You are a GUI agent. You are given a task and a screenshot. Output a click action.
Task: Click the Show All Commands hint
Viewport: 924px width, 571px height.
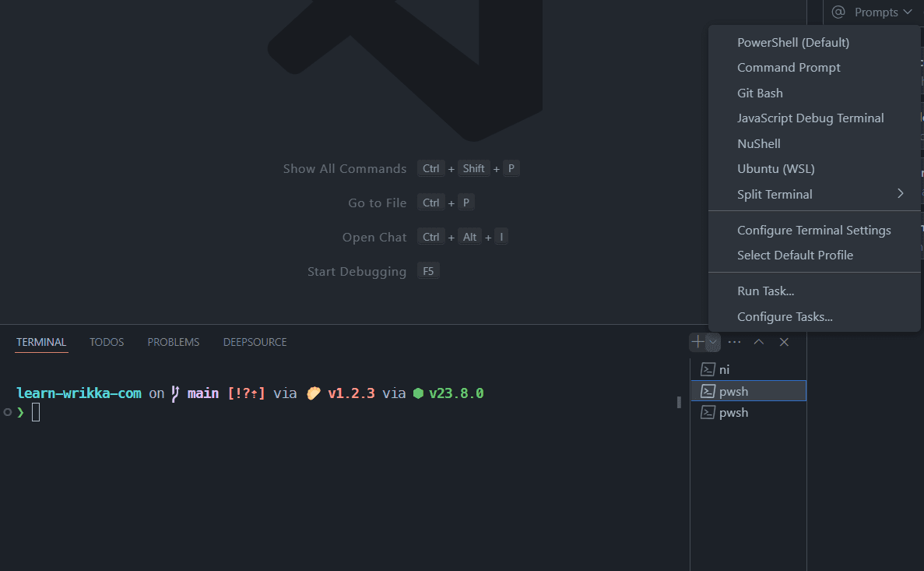pos(345,169)
